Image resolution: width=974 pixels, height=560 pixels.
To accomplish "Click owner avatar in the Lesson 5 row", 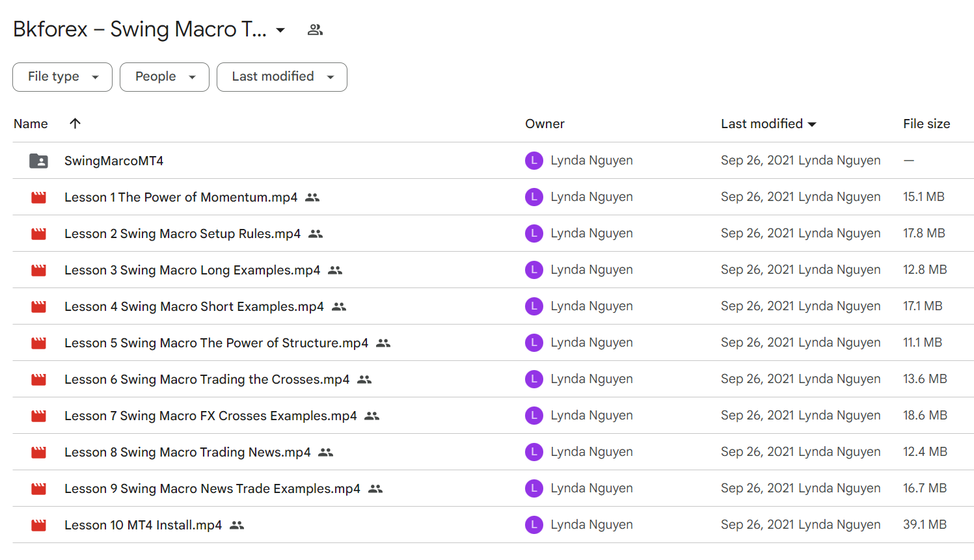I will point(534,343).
